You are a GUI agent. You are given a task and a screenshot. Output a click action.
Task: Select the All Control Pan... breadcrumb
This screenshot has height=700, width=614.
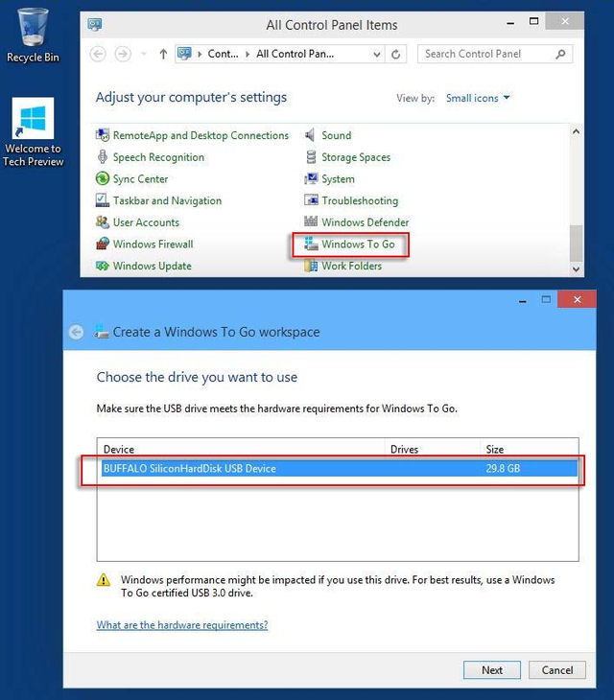(x=295, y=54)
